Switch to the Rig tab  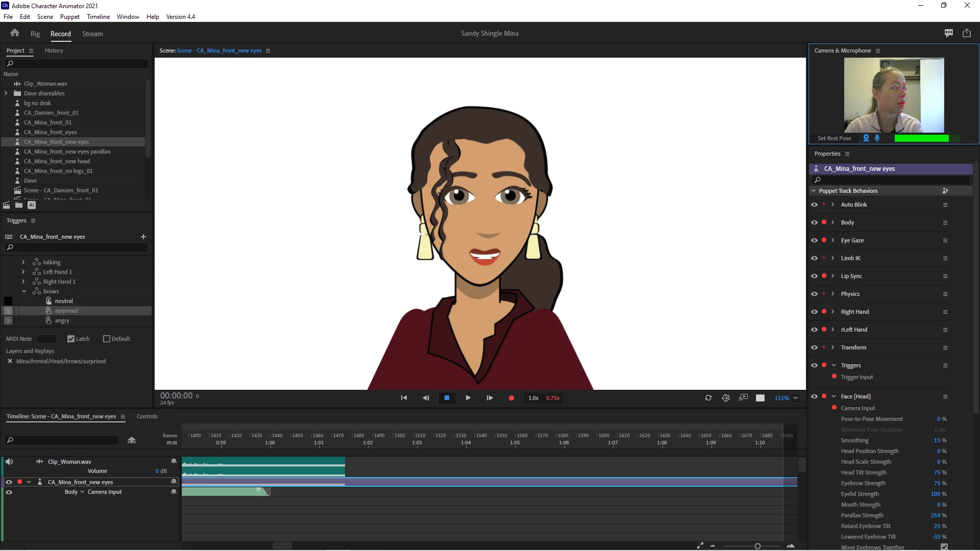[x=35, y=34]
